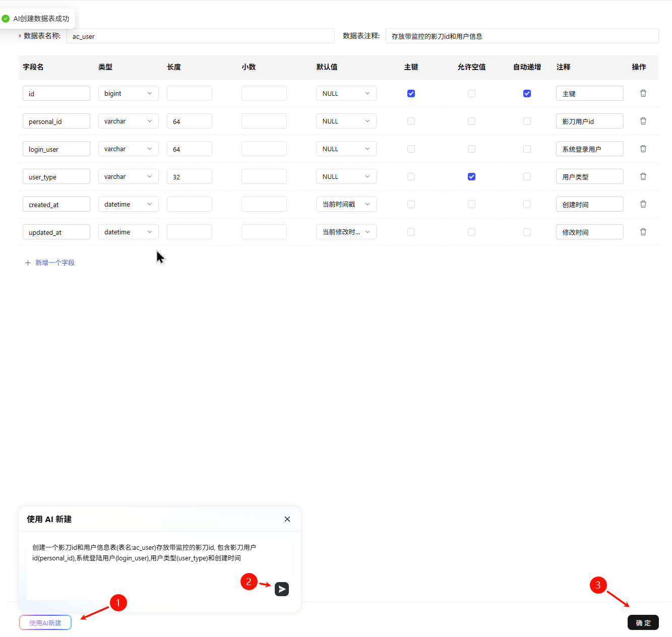Open 当前修改时 default value dropdown

coord(346,232)
